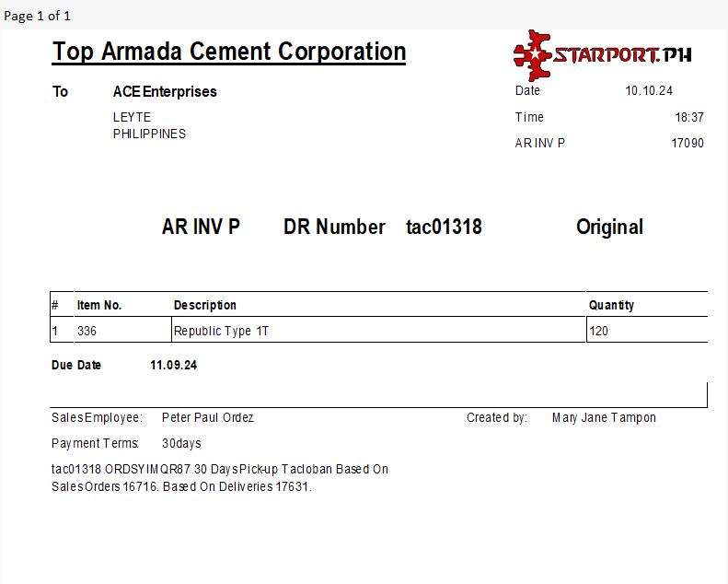
Task: Click the Original document label
Action: (x=609, y=227)
